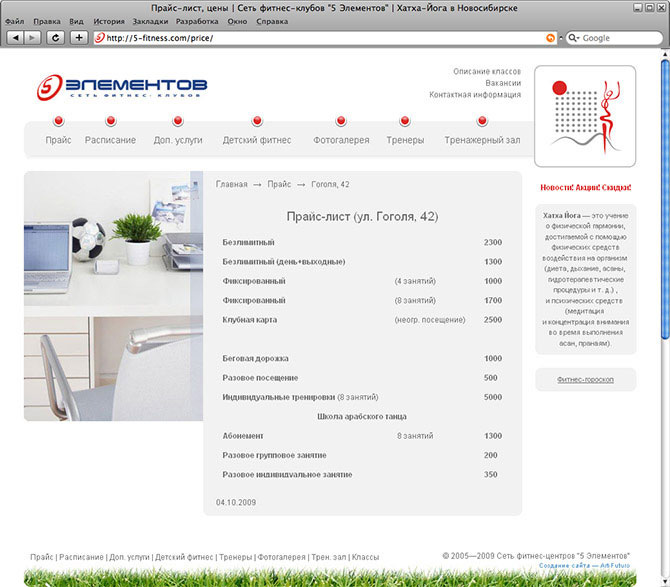Click the red dot above Детский фитнес
Image resolution: width=670 pixels, height=587 pixels.
tap(257, 121)
